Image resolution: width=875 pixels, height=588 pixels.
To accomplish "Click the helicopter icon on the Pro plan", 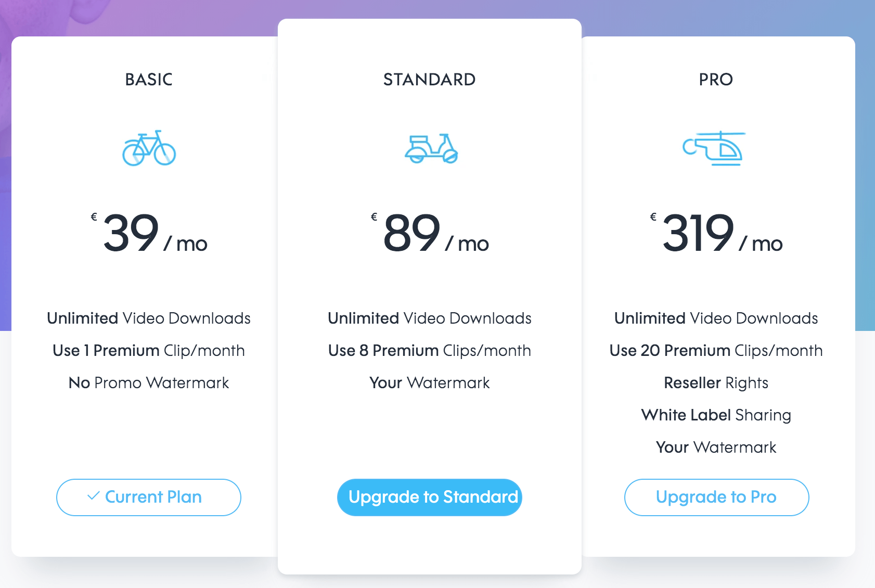I will [714, 148].
